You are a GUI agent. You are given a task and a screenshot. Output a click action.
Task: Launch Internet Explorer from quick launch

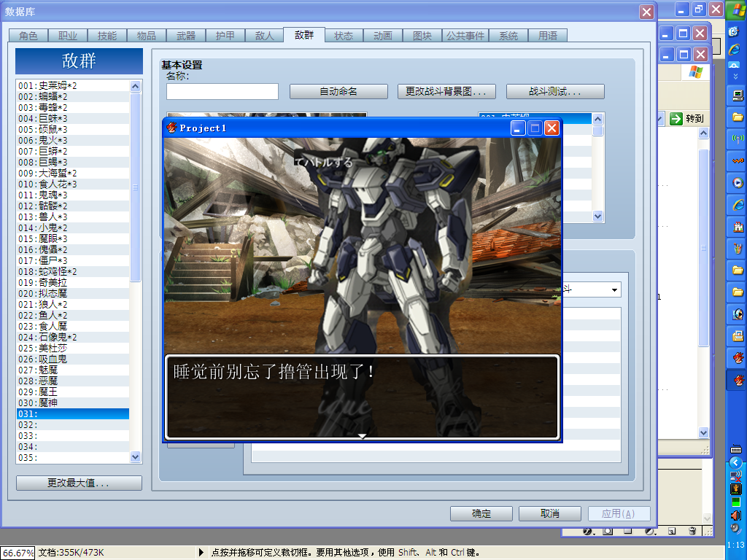pyautogui.click(x=734, y=49)
